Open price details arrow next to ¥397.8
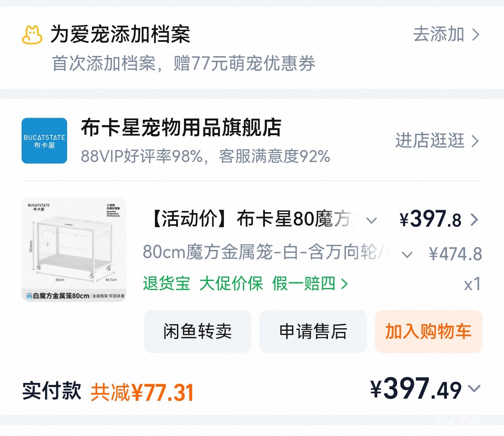The width and height of the screenshot is (504, 436). pos(475,220)
